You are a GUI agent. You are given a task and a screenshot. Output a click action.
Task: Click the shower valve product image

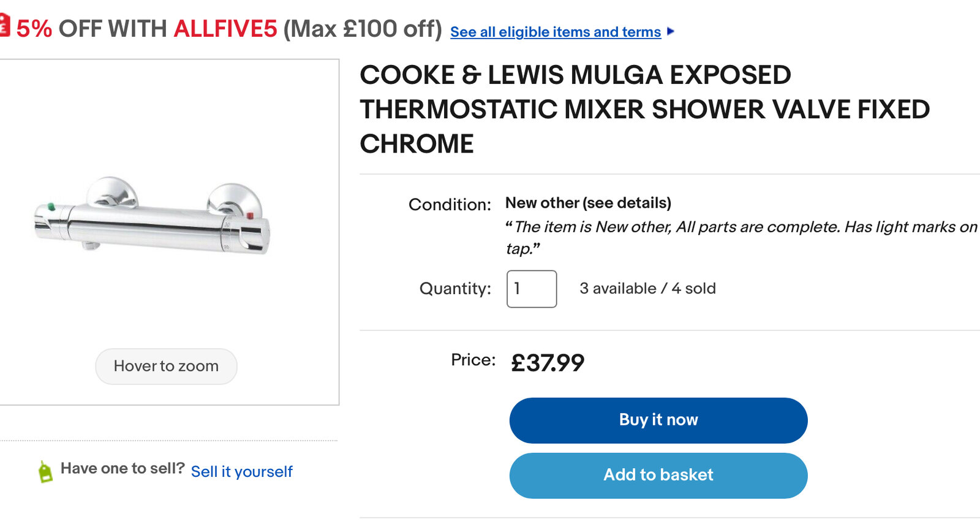click(152, 218)
